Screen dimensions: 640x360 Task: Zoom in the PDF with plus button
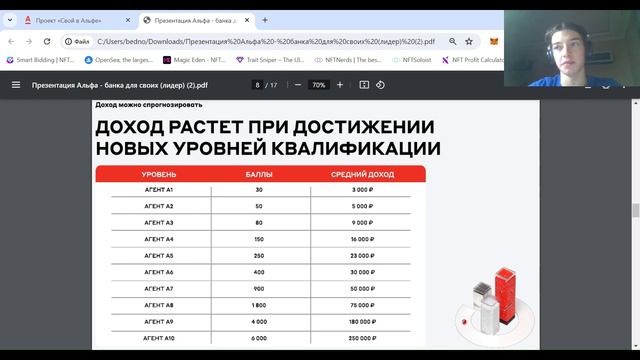pos(340,85)
